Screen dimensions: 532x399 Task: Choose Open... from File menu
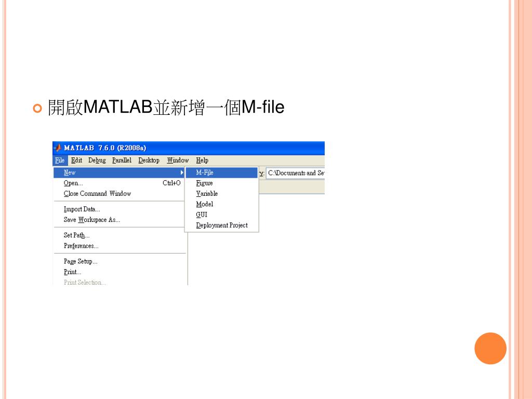[119, 183]
